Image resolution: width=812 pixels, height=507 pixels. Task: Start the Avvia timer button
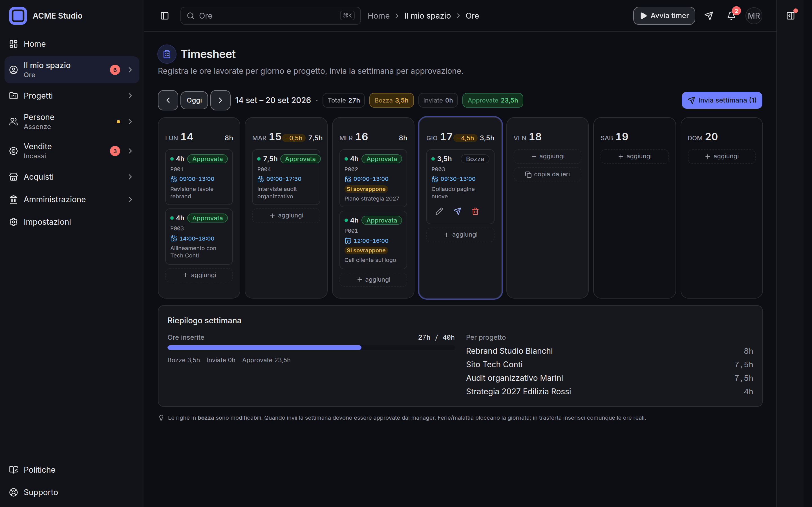(664, 16)
